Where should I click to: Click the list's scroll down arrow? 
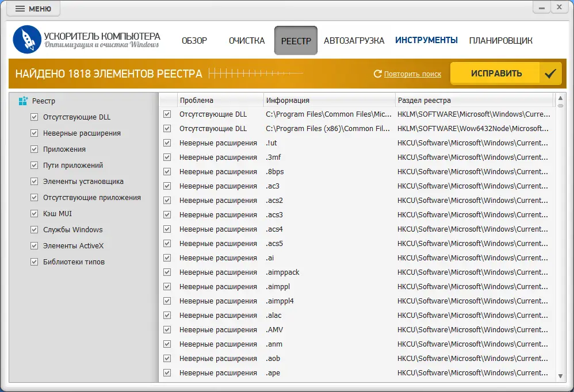(x=561, y=376)
